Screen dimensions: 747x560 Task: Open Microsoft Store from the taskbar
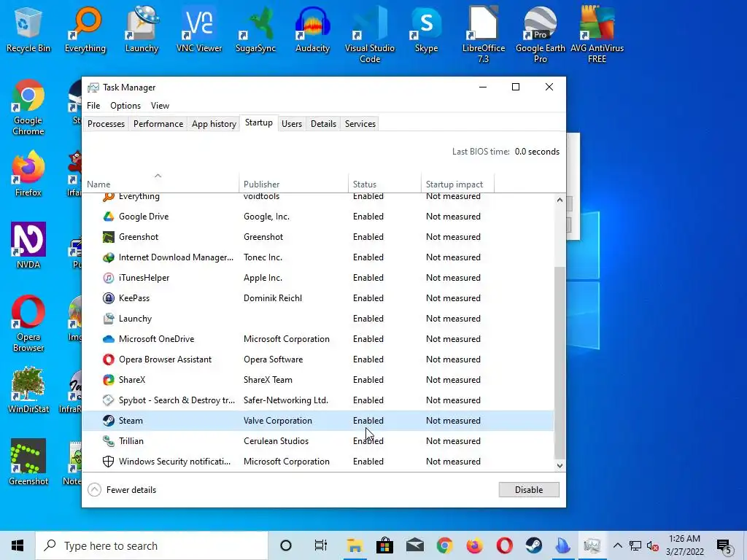pyautogui.click(x=385, y=545)
